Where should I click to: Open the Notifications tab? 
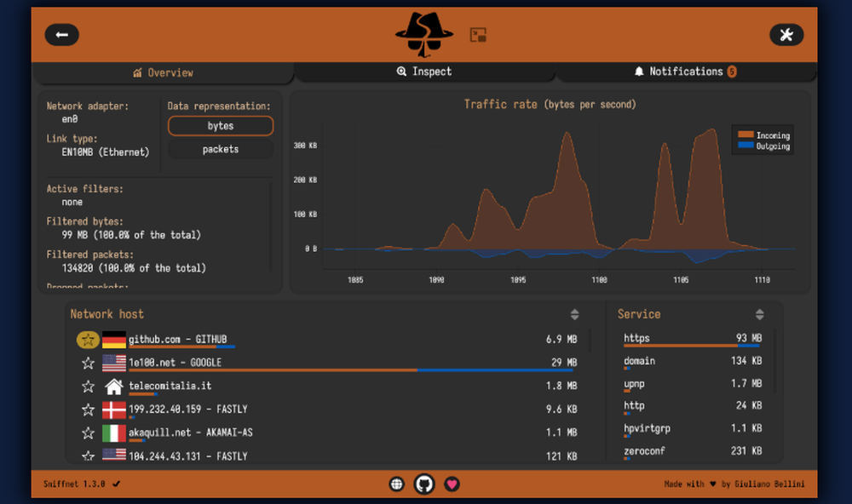coord(686,72)
